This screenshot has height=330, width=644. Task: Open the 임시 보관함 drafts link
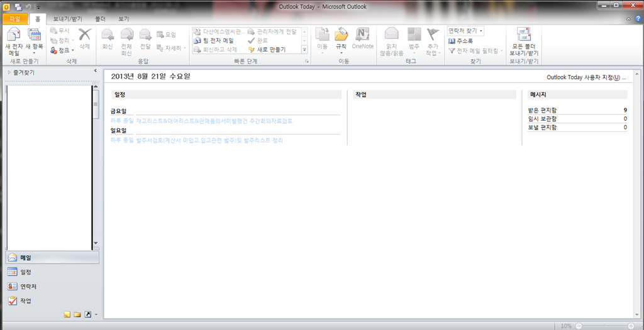tap(543, 119)
